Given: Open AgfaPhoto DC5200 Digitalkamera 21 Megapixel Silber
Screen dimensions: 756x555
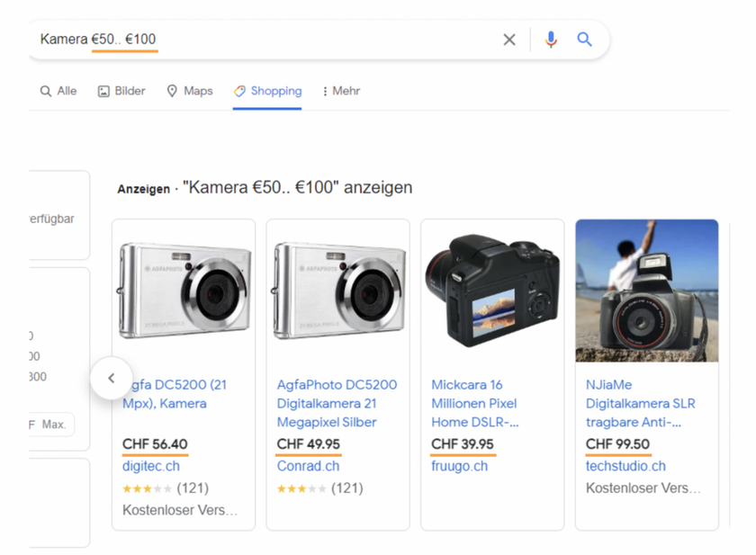Looking at the screenshot, I should pyautogui.click(x=337, y=403).
